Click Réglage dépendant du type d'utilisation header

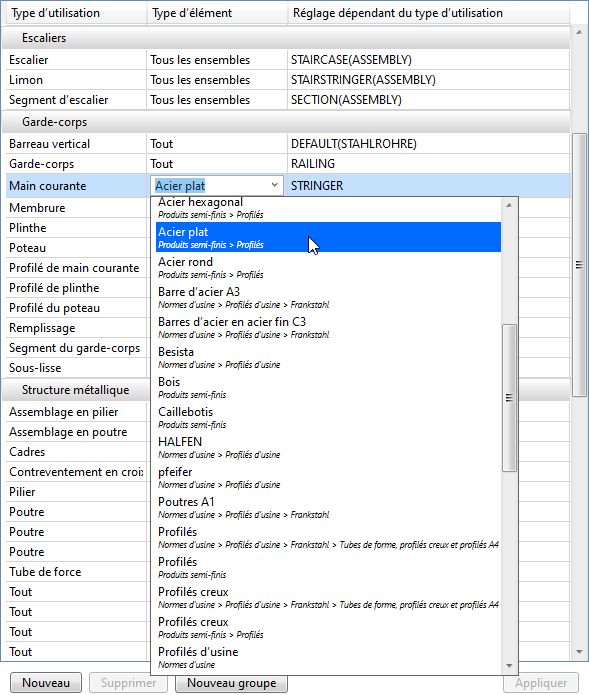coord(429,13)
